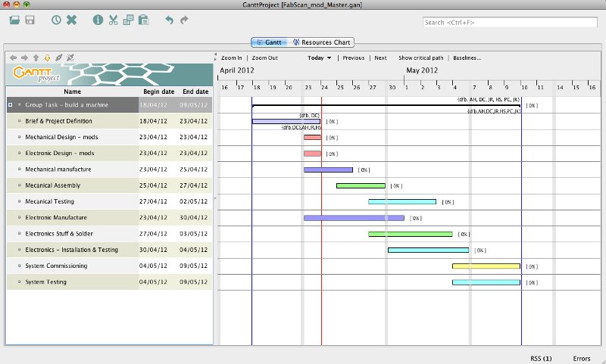Go to the Previous period
This screenshot has height=364, width=606.
pyautogui.click(x=353, y=58)
